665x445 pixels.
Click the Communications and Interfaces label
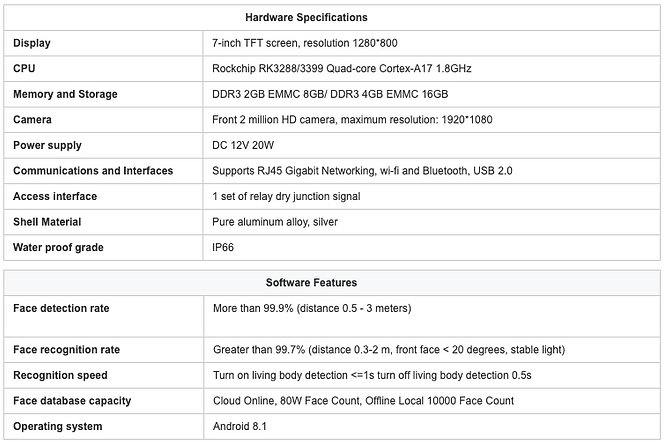click(93, 171)
